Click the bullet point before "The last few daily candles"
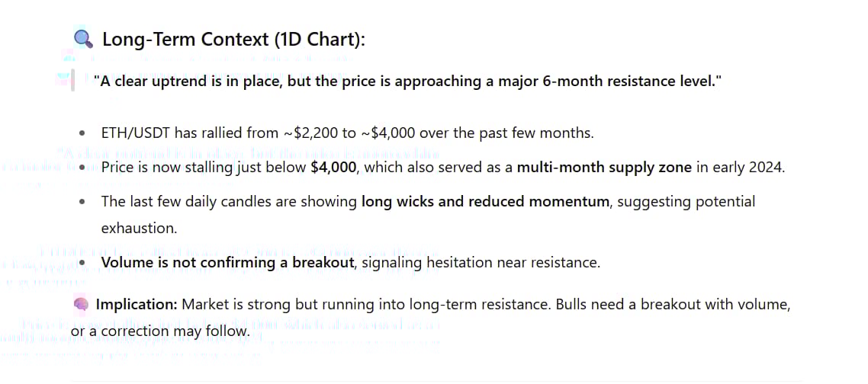 tap(82, 202)
